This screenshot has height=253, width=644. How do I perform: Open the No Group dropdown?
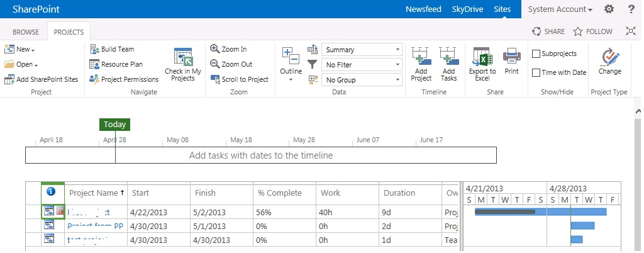tap(362, 80)
